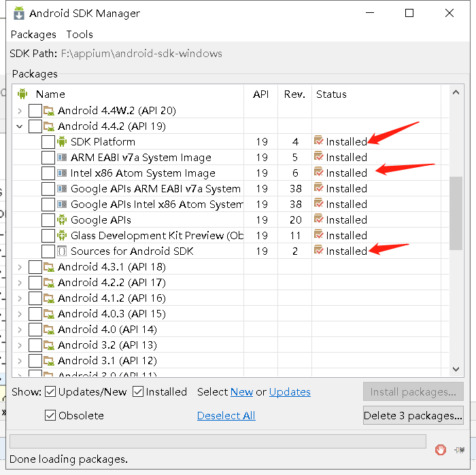Image resolution: width=476 pixels, height=475 pixels.
Task: Click the scroll down arrow of package list
Action: [x=456, y=369]
